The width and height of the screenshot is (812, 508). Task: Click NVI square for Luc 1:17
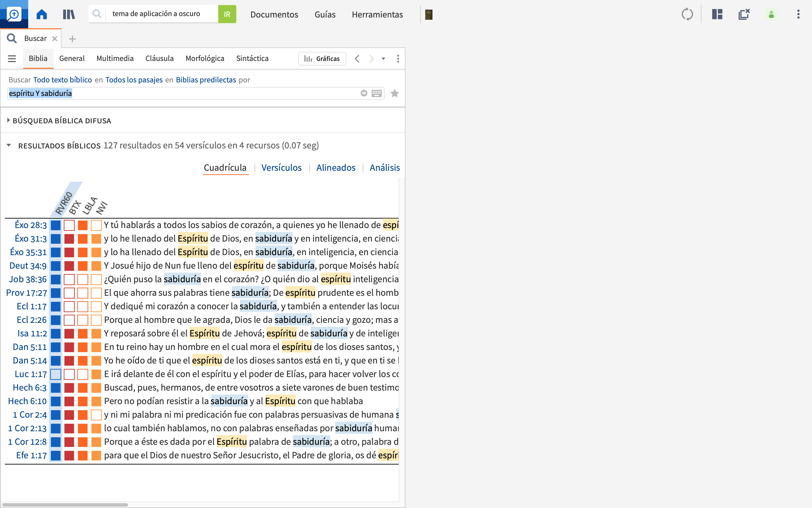click(x=96, y=374)
